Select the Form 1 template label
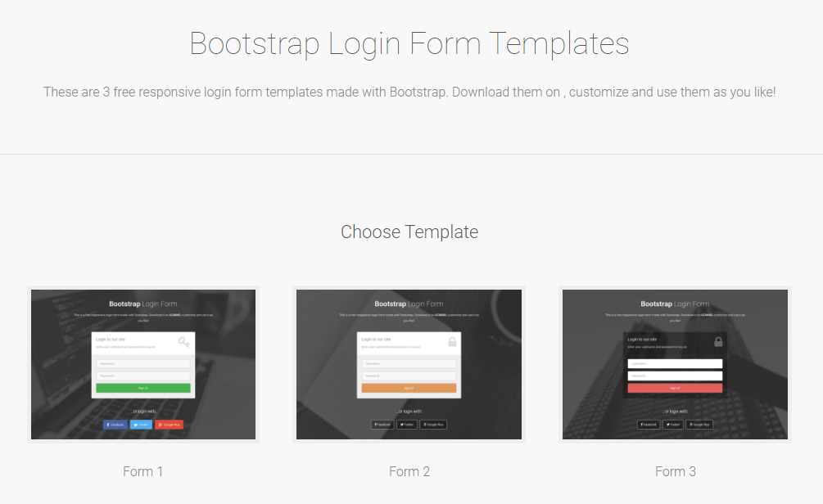 click(143, 471)
